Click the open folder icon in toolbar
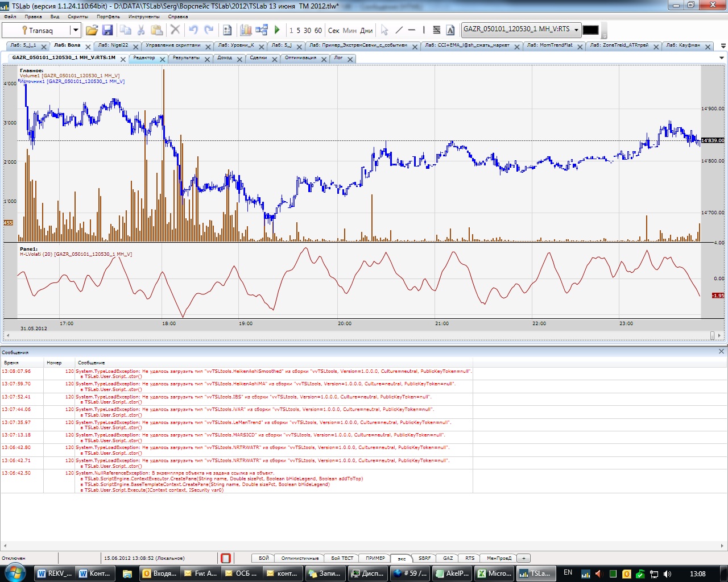The image size is (728, 582). point(92,30)
